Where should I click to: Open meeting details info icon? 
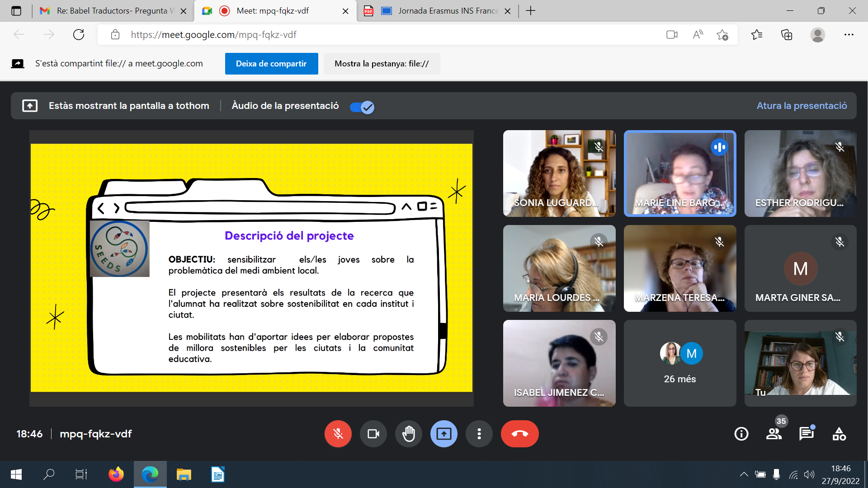(741, 434)
